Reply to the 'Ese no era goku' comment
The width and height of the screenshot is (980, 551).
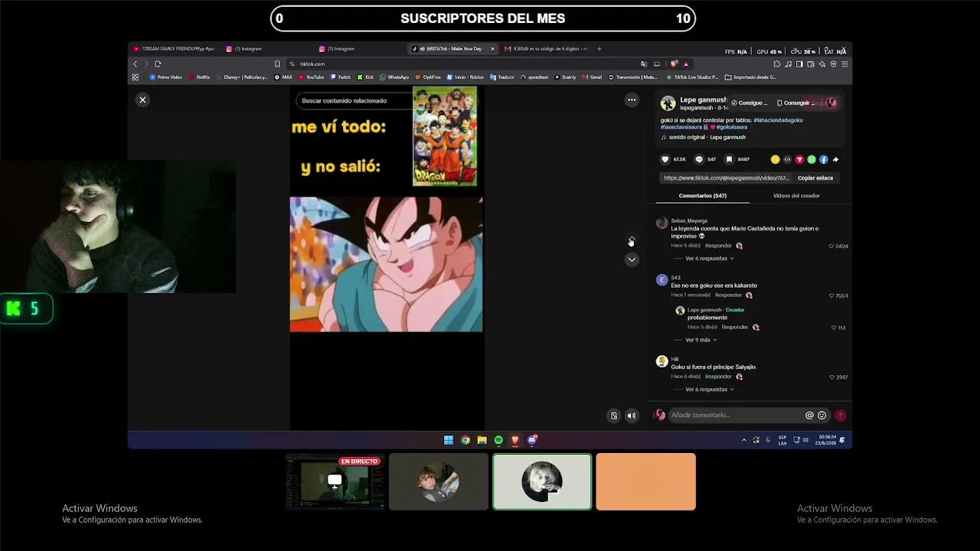[728, 295]
